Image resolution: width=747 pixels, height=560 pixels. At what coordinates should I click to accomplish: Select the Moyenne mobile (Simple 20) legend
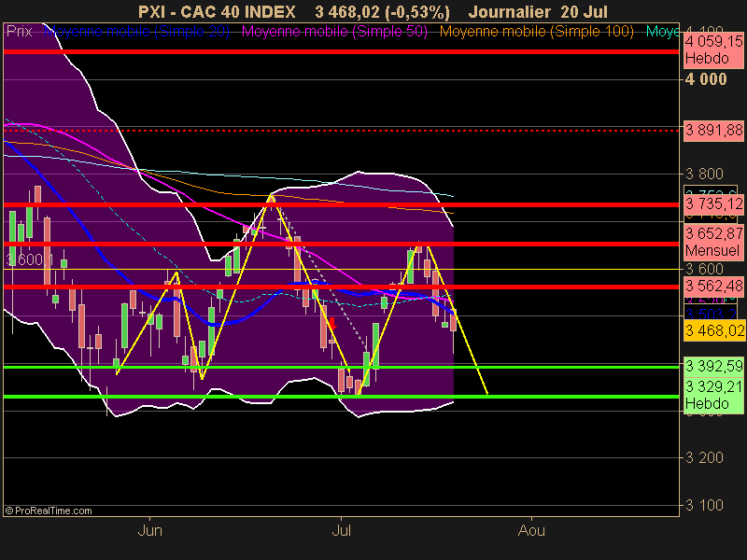tap(136, 32)
